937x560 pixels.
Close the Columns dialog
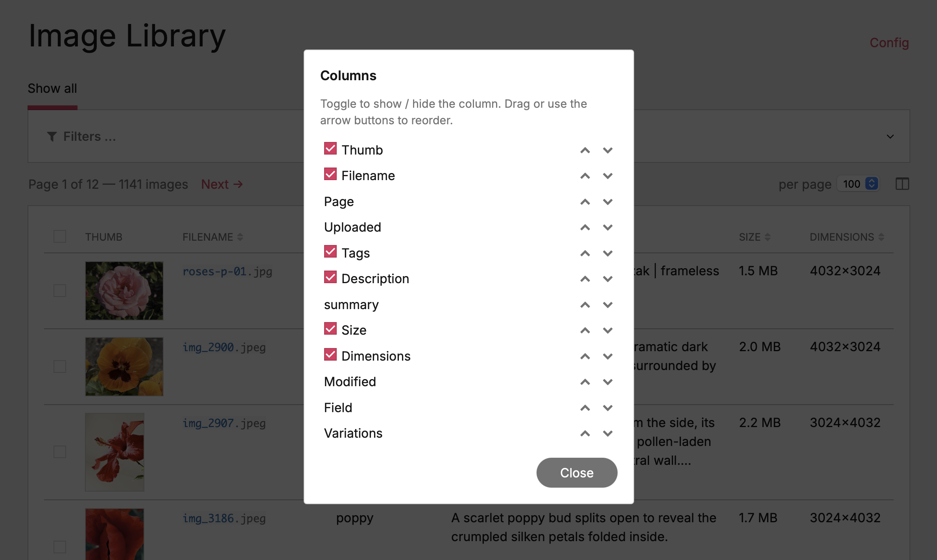pos(577,473)
